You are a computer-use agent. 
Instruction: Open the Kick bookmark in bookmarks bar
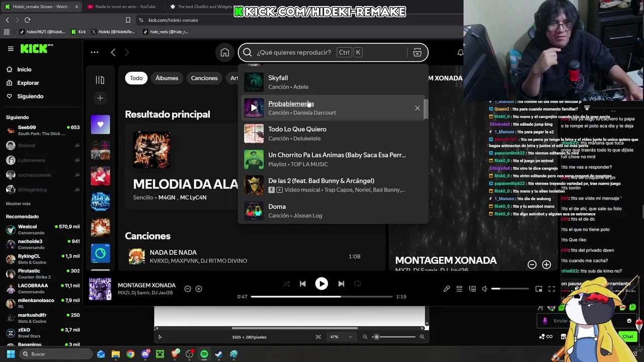[x=78, y=32]
